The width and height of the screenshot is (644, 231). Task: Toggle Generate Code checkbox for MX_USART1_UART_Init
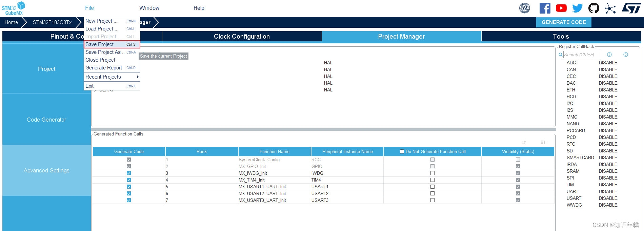pos(129,187)
